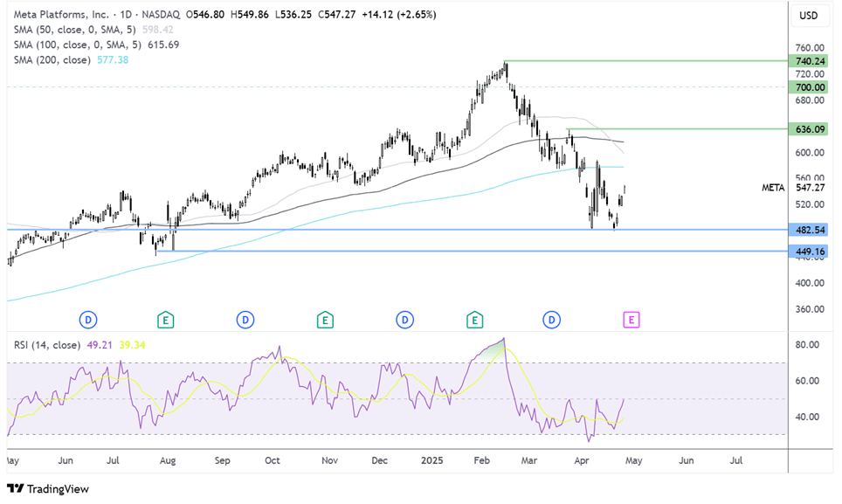Screen dimensions: 842x504
Task: Click the 400.00 price axis label
Action: 810,283
